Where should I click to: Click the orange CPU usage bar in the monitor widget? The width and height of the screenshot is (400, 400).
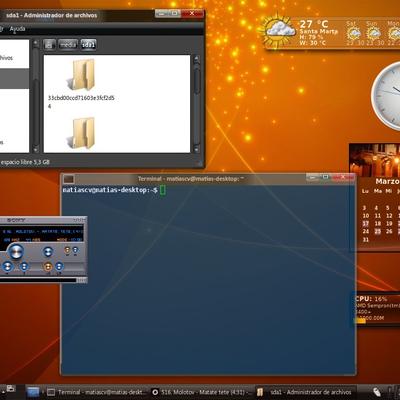360,320
